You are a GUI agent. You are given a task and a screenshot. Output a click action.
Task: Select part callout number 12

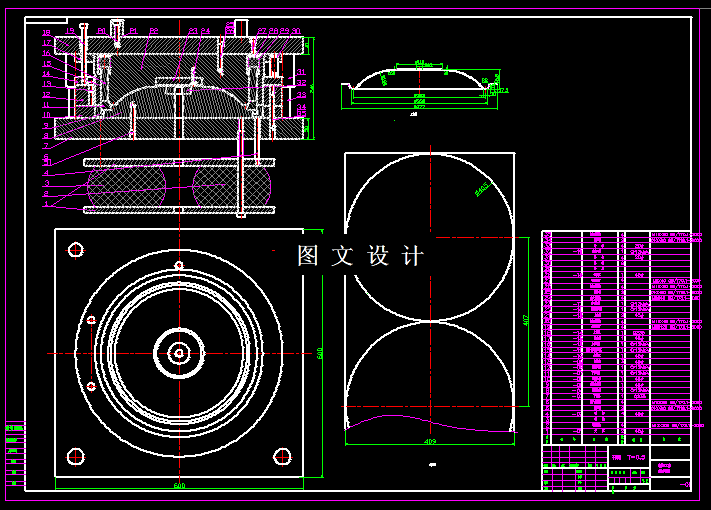(x=46, y=94)
